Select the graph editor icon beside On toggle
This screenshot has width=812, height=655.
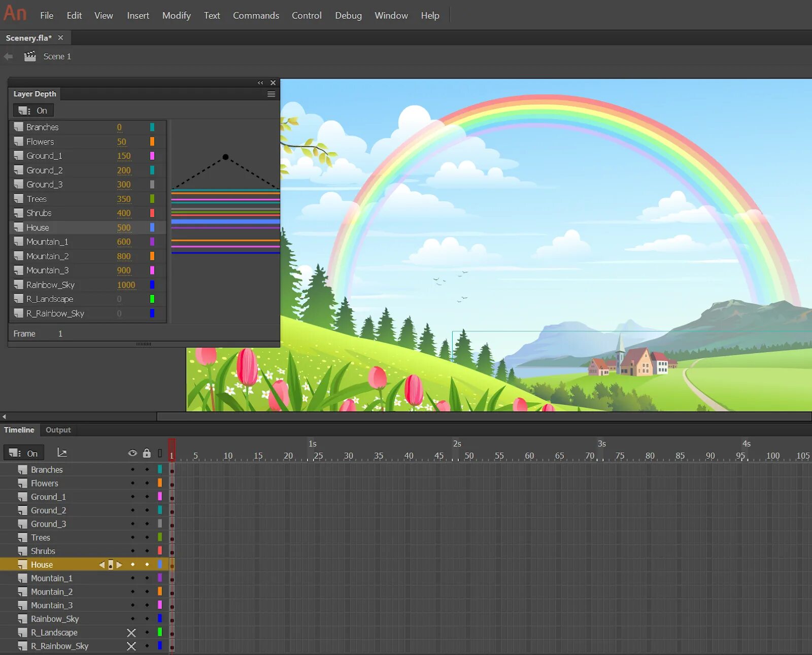62,452
